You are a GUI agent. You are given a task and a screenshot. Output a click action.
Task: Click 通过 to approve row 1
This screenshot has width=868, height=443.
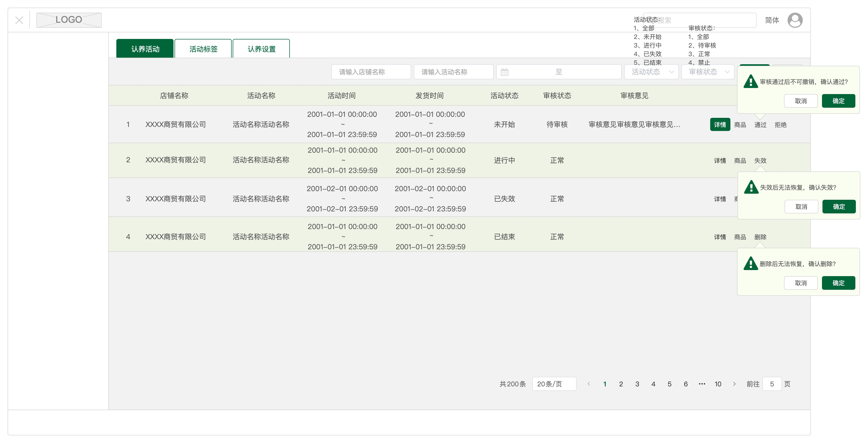(761, 125)
